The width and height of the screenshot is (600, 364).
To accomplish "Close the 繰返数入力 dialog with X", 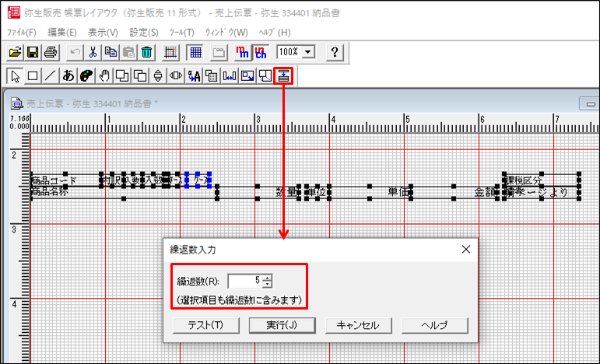I will click(465, 250).
